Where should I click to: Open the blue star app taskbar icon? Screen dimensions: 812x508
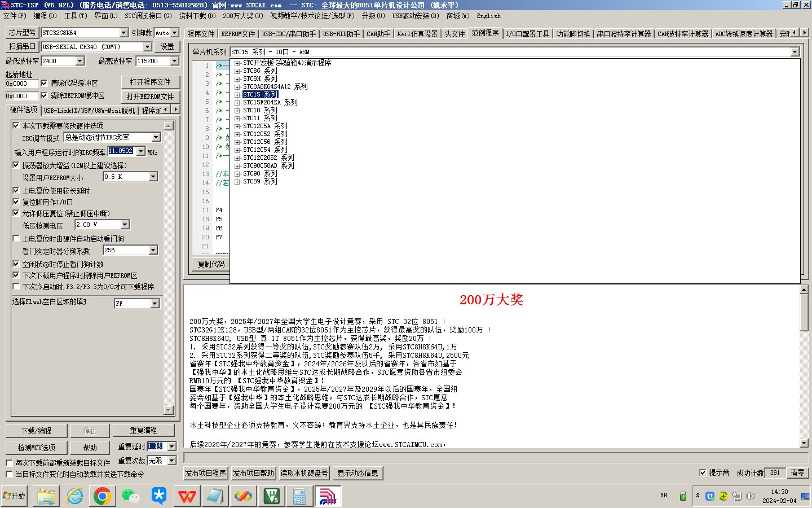click(x=159, y=496)
